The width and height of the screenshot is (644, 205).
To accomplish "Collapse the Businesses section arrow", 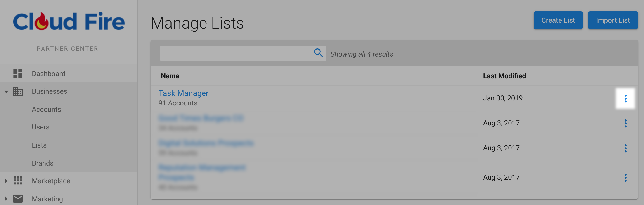I will tap(6, 92).
